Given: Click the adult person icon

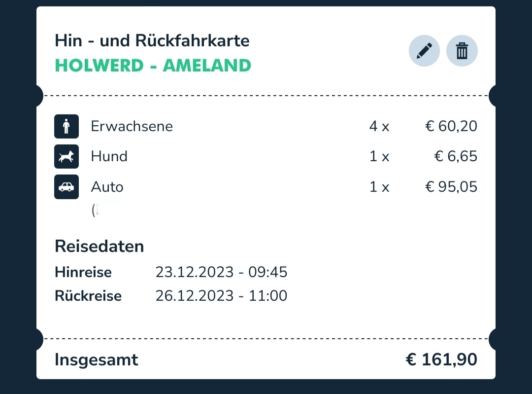Looking at the screenshot, I should (66, 126).
